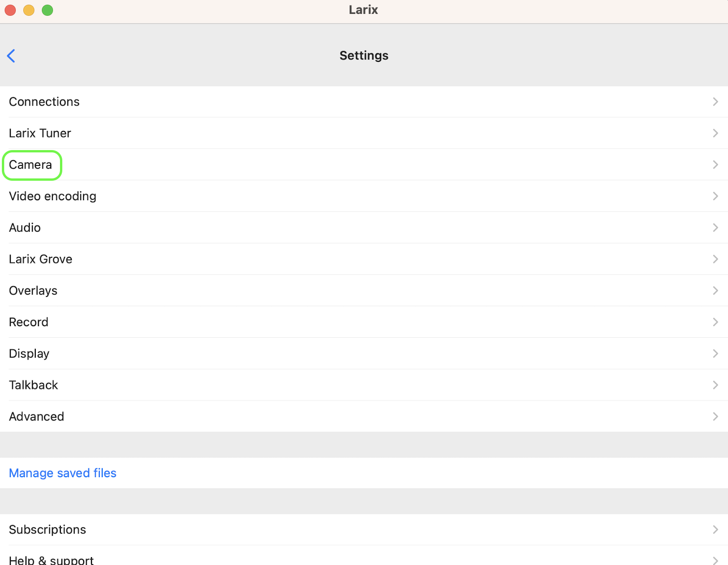Click the chevron on the Overlays row
Viewport: 728px width, 565px height.
click(x=715, y=291)
